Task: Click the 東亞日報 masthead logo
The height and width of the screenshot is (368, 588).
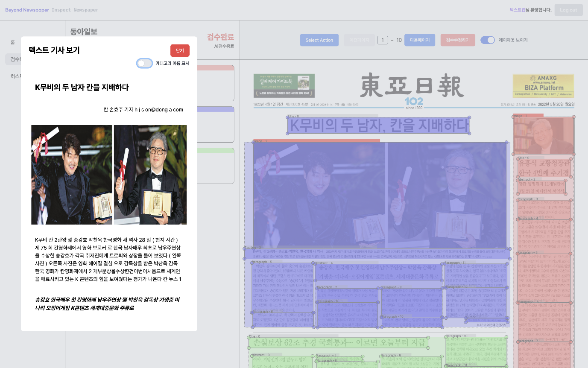Action: coord(412,85)
